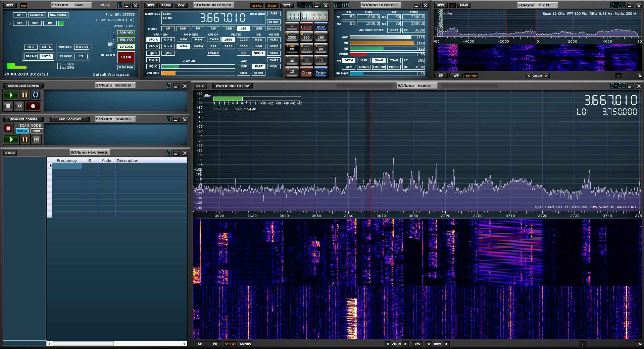
Task: Click the S-meter display in RX Control
Action: click(x=307, y=15)
